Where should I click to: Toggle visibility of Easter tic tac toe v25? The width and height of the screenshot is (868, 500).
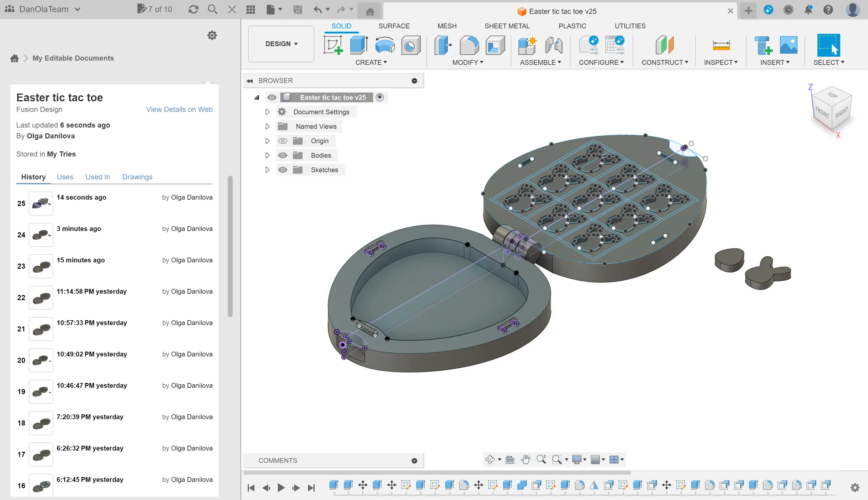click(272, 97)
